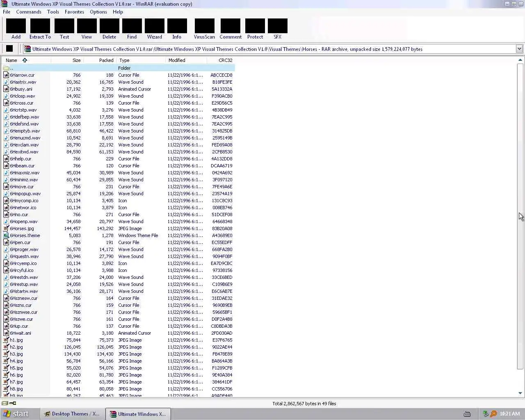Sort by CRC32 column header
Viewport: 525px width, 420px height.
tap(221, 60)
